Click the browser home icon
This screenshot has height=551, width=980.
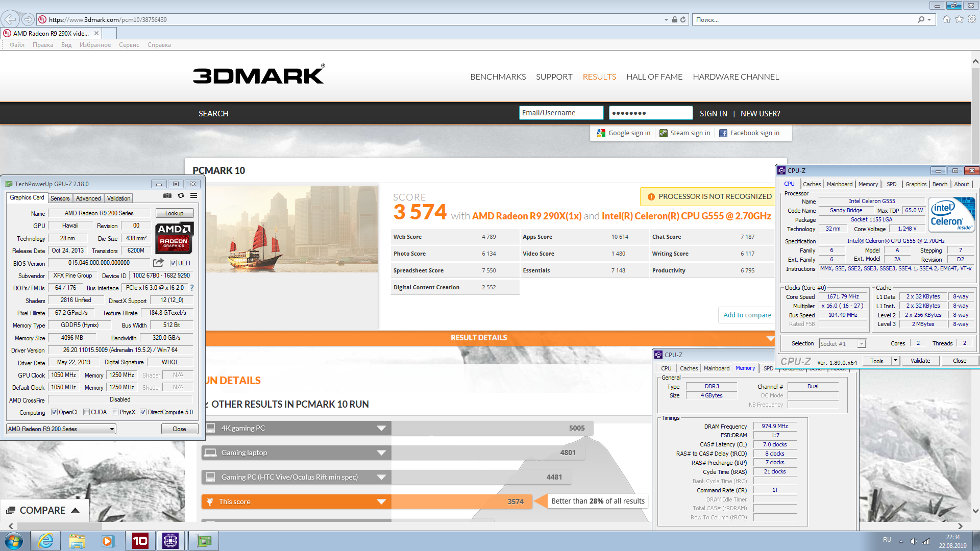pos(947,19)
